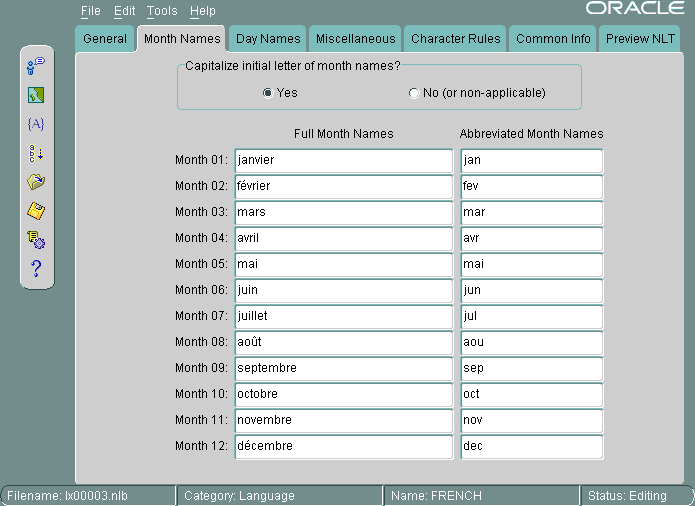Switch to the Day Names tab
The image size is (695, 506).
(x=268, y=39)
